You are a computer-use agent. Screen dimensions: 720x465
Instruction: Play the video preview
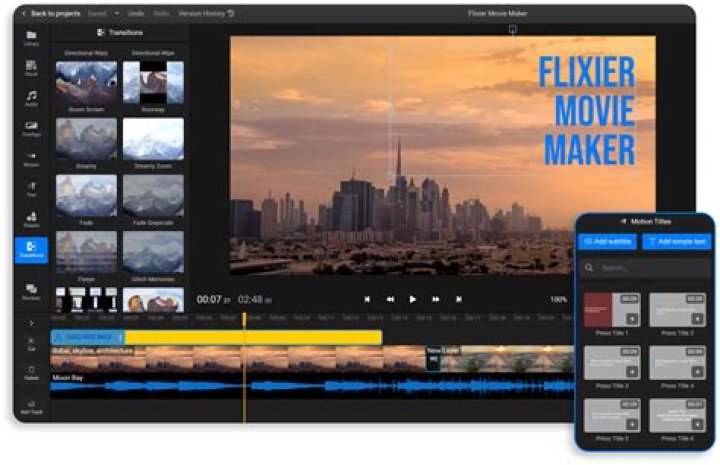click(x=413, y=299)
